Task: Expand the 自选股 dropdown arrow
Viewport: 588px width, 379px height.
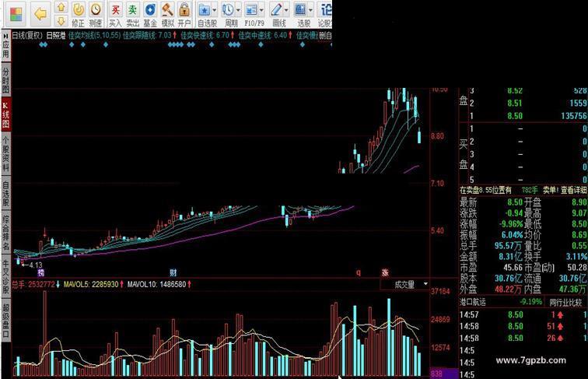Action: pyautogui.click(x=215, y=10)
